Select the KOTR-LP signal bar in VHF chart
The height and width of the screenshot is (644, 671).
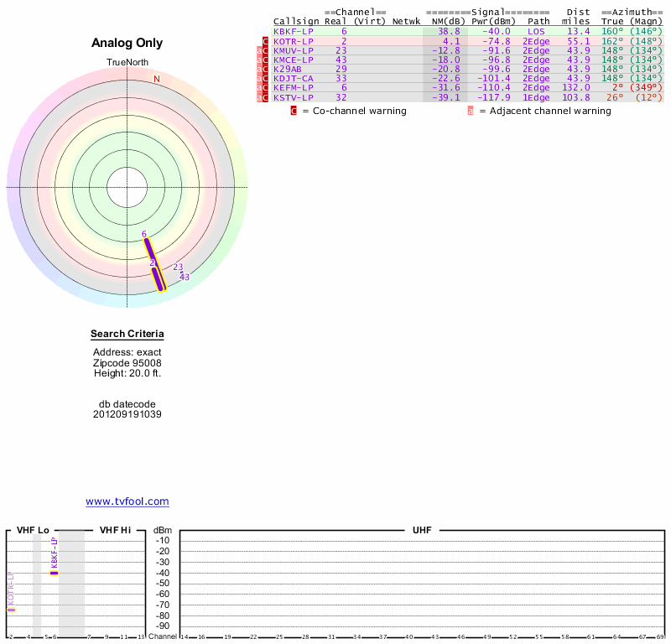click(11, 610)
